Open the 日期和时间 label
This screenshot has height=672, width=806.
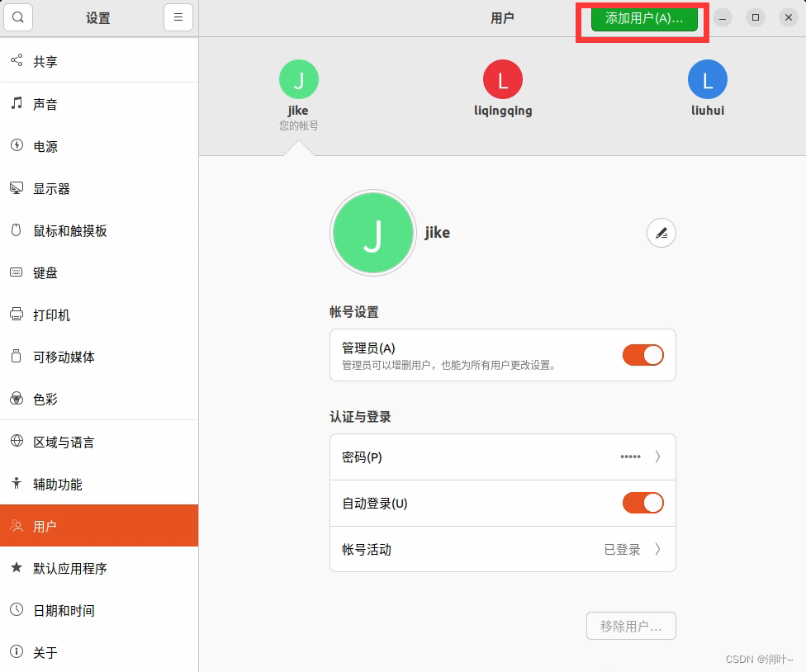64,611
